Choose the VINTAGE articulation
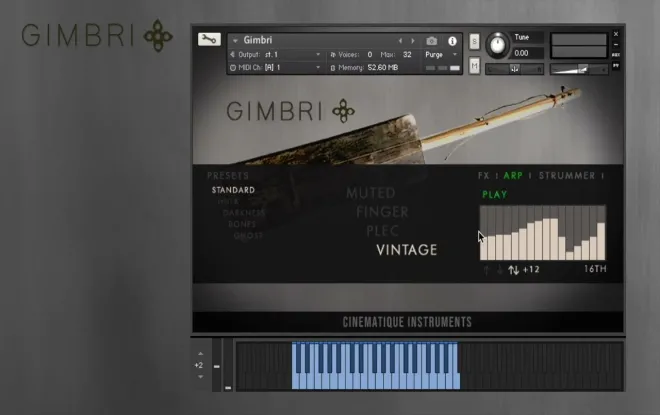The width and height of the screenshot is (660, 415). point(407,250)
